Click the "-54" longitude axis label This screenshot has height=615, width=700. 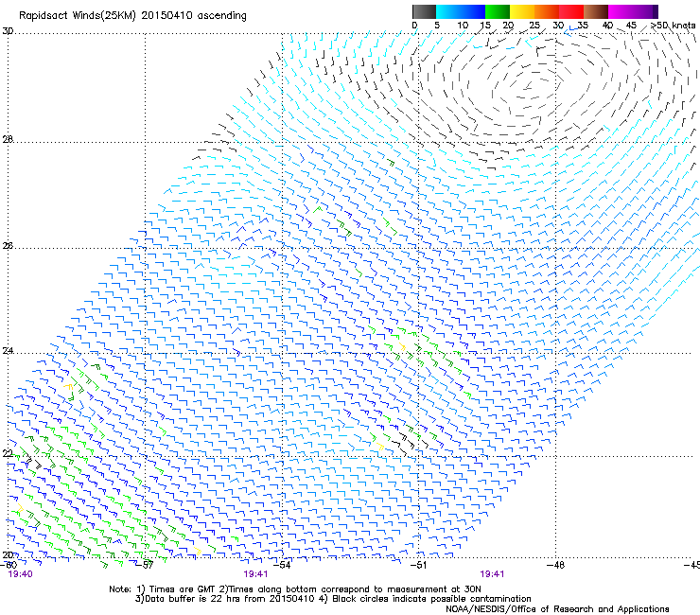point(282,565)
